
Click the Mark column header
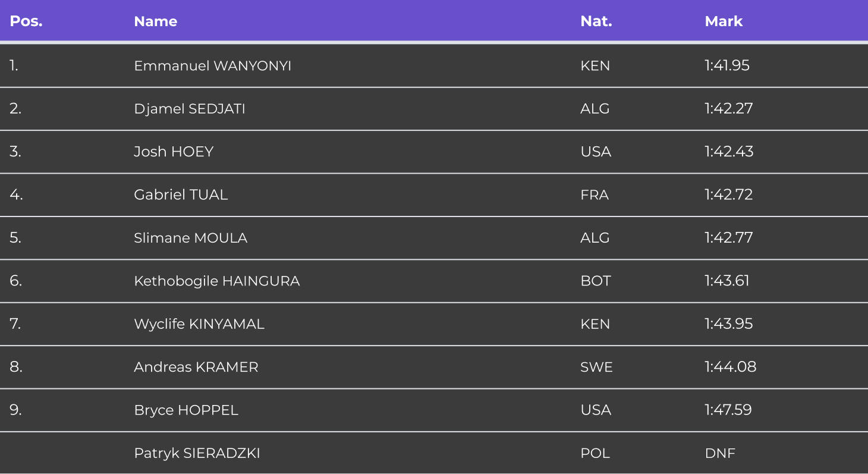pyautogui.click(x=724, y=21)
